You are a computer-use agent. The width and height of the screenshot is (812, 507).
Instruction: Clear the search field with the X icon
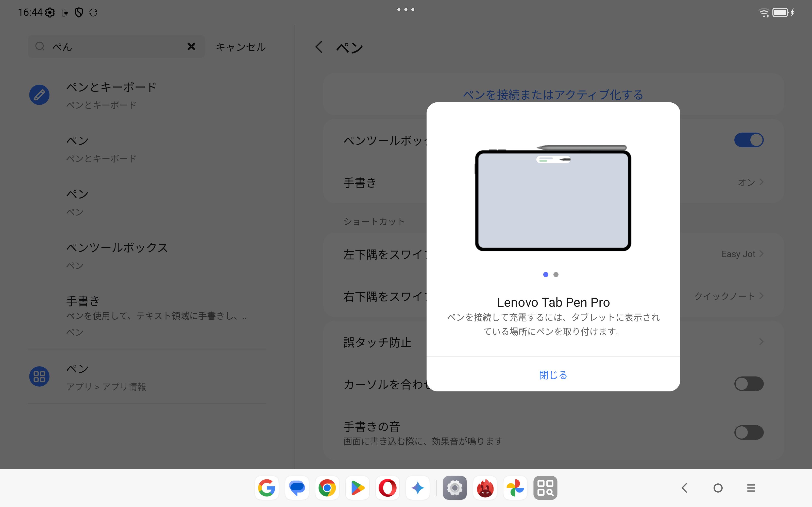[x=191, y=46]
